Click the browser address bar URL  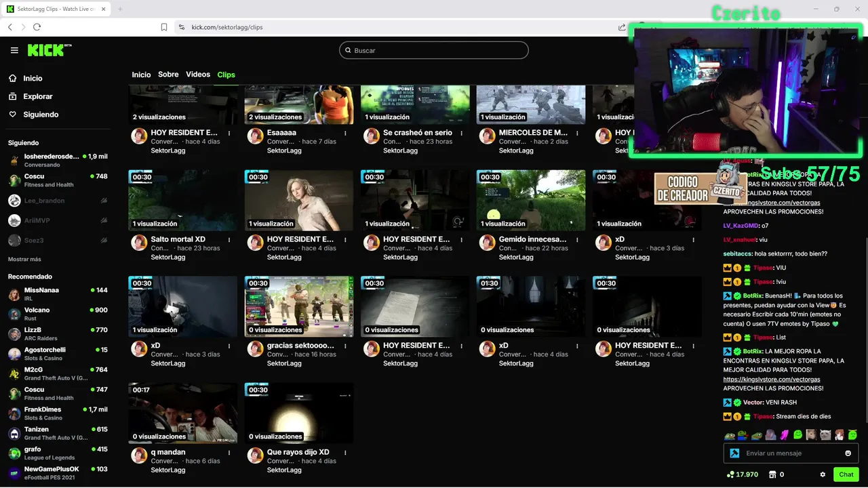[227, 27]
